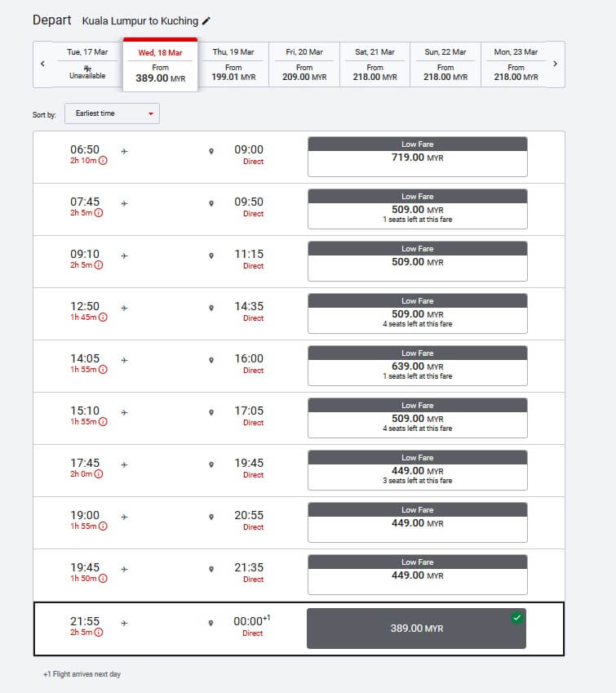Click info icon beside 1h 55m on 14:05 flight
This screenshot has height=693, width=616.
tap(103, 369)
